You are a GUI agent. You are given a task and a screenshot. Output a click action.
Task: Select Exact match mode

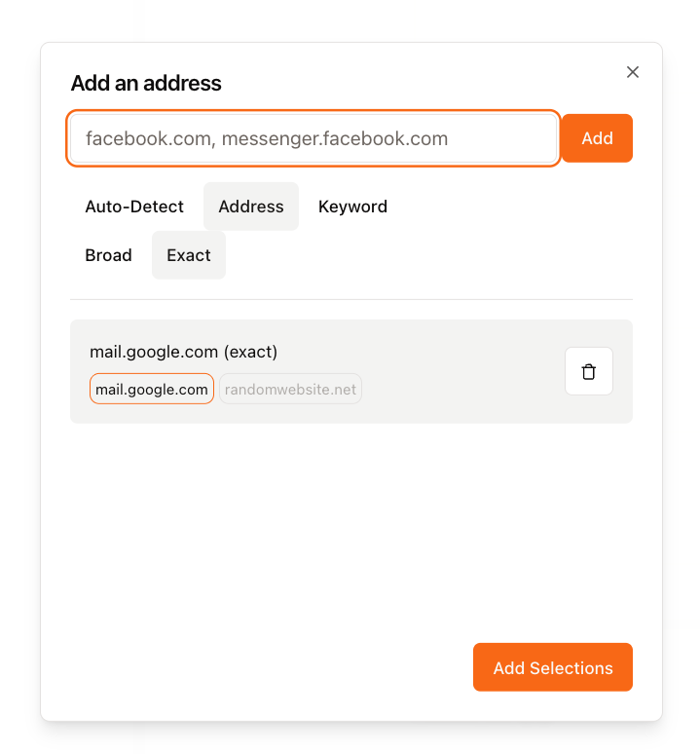tap(189, 255)
